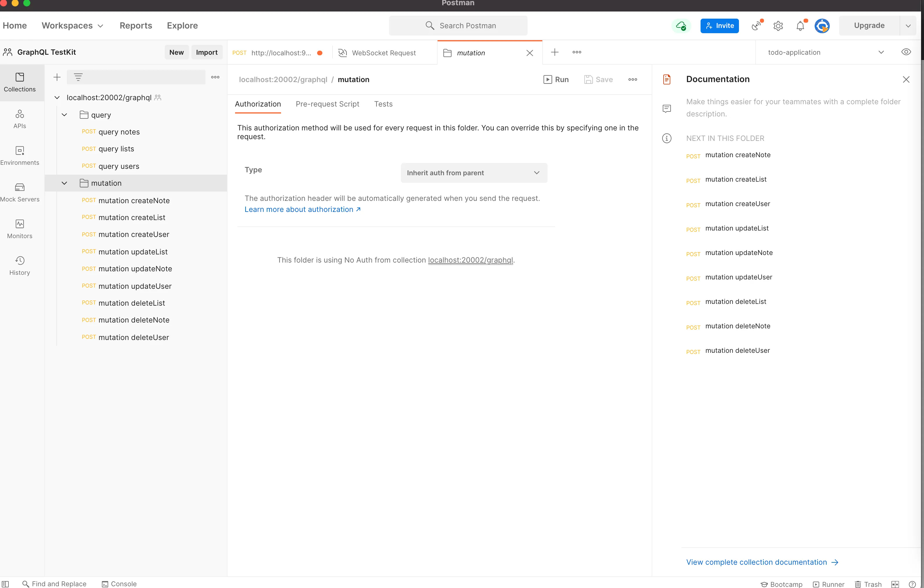Screen dimensions: 924x588
Task: Open the notifications bell
Action: 800,26
